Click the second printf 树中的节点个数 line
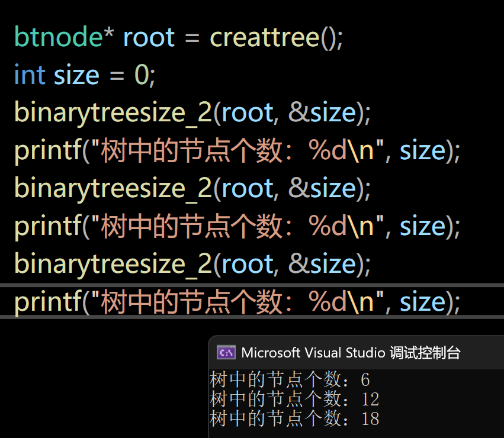This screenshot has height=438, width=504. pyautogui.click(x=237, y=226)
